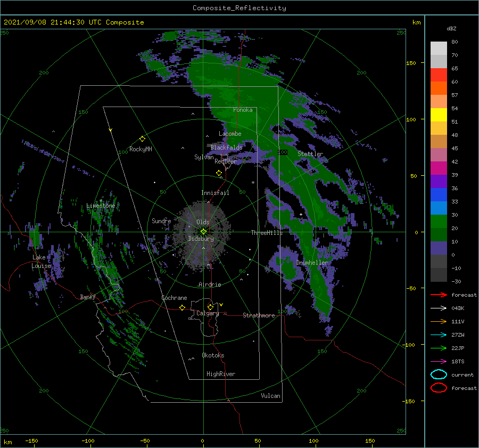Click the Lake Louise label
Image resolution: width=479 pixels, height=448 pixels.
tap(41, 262)
